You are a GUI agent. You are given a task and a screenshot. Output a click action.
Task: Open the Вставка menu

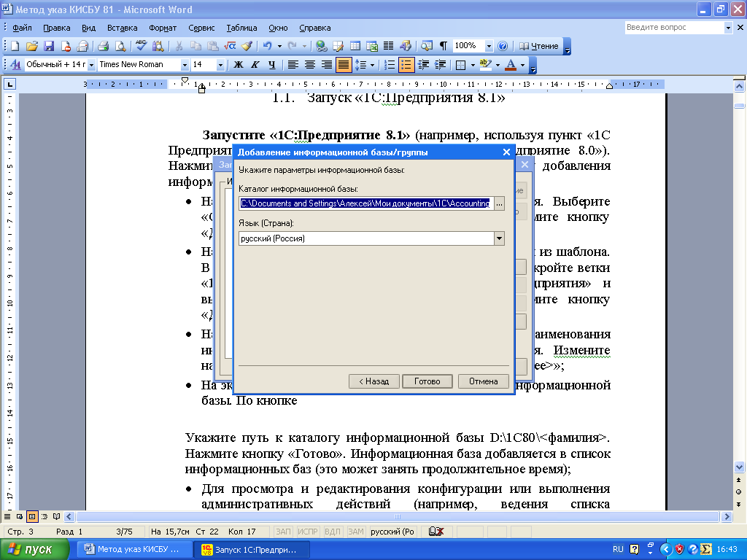(122, 28)
